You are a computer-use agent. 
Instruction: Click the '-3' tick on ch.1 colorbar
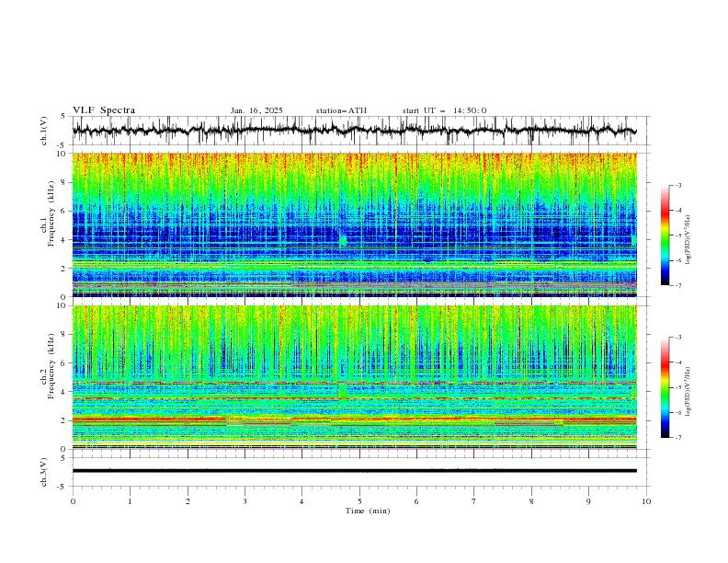[x=677, y=185]
